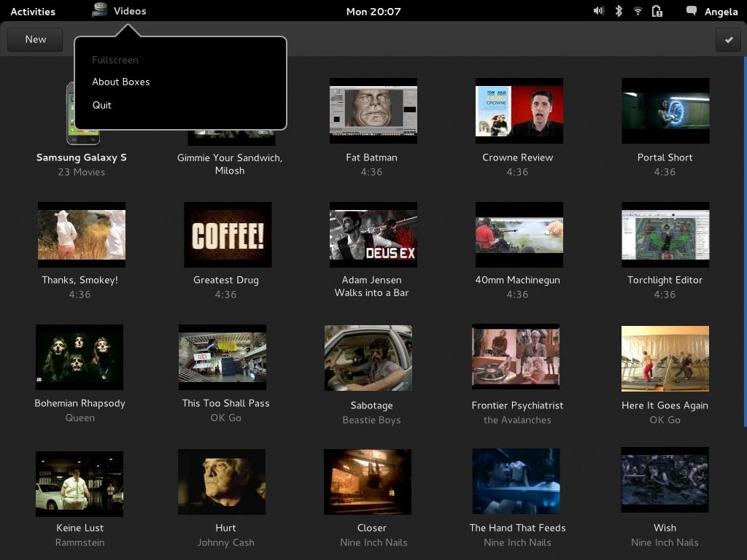
Task: Select the Fullscreen menu entry
Action: (115, 60)
